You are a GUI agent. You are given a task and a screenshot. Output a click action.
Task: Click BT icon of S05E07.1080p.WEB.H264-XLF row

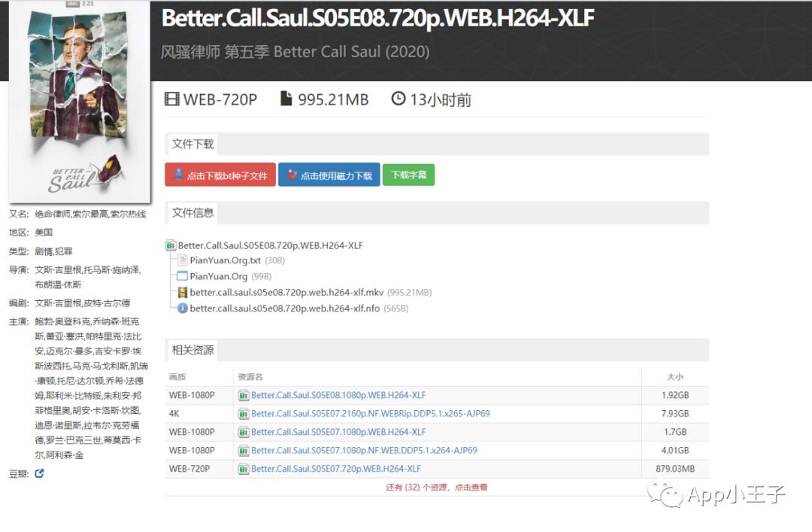point(244,433)
